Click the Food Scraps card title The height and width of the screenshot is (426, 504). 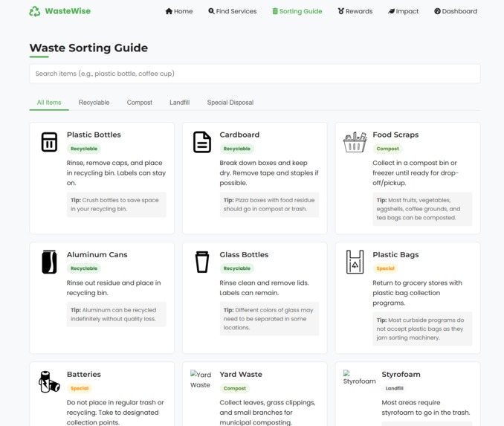click(x=395, y=135)
